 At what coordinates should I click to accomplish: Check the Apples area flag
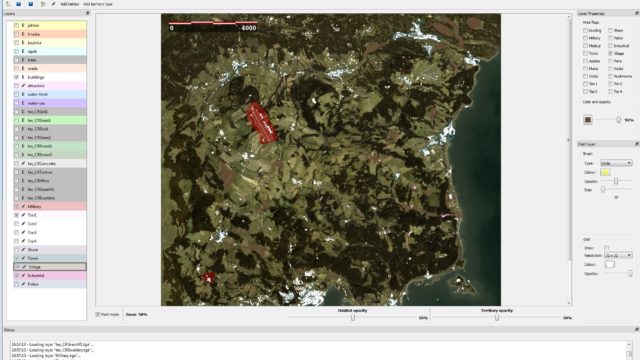click(x=585, y=61)
